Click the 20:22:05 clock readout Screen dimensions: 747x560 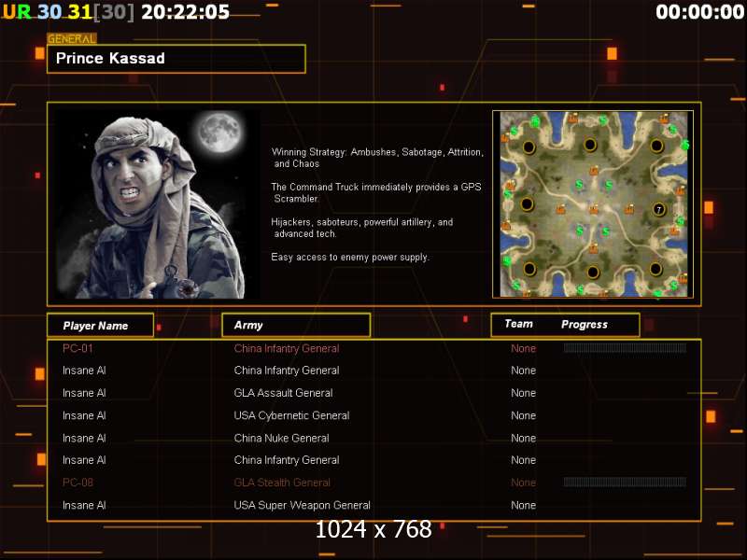(186, 12)
